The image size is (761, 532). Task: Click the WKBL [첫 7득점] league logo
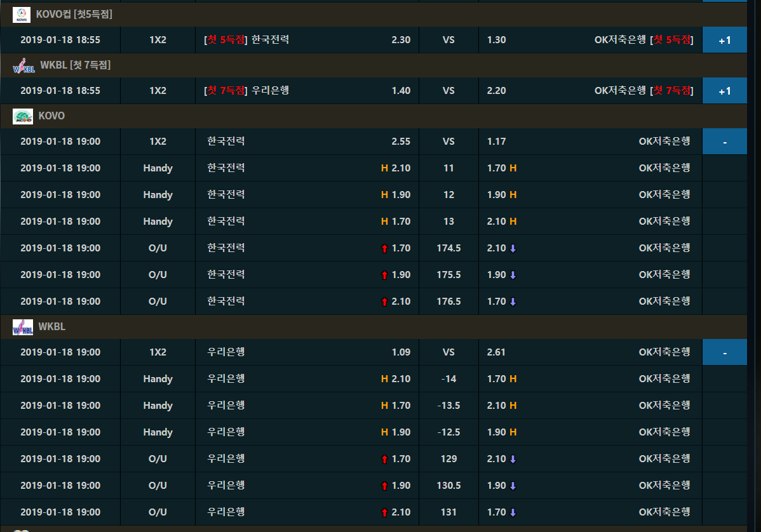[x=24, y=65]
